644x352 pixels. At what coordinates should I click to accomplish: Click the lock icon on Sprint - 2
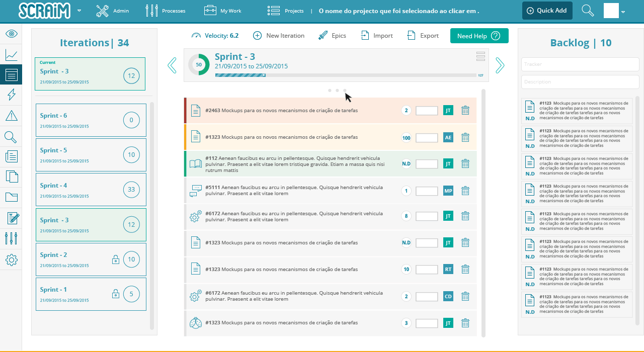[x=115, y=259]
